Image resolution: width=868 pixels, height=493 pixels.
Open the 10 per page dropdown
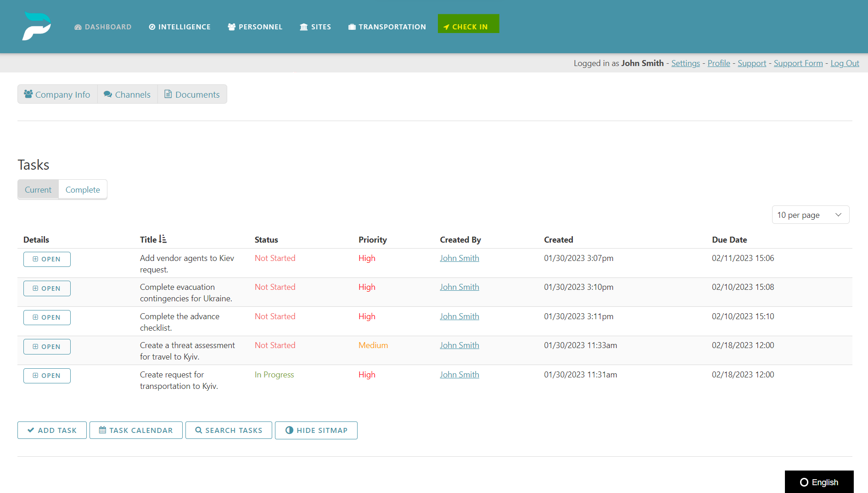click(810, 215)
